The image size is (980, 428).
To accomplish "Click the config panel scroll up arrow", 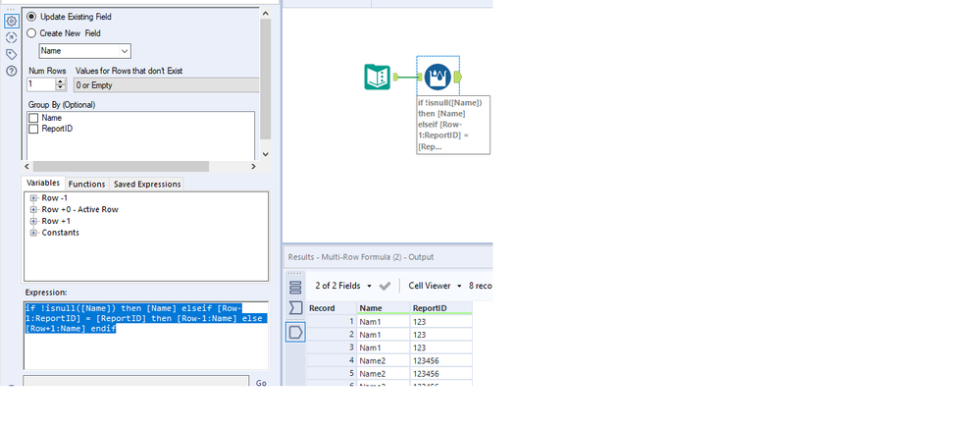I will pyautogui.click(x=265, y=13).
